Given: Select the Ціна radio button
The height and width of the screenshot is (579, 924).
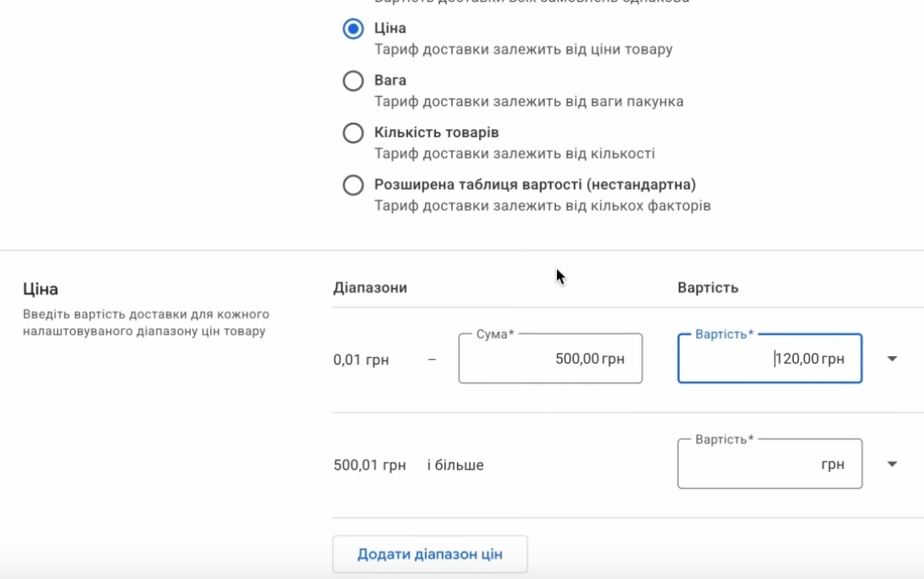Looking at the screenshot, I should (x=353, y=29).
